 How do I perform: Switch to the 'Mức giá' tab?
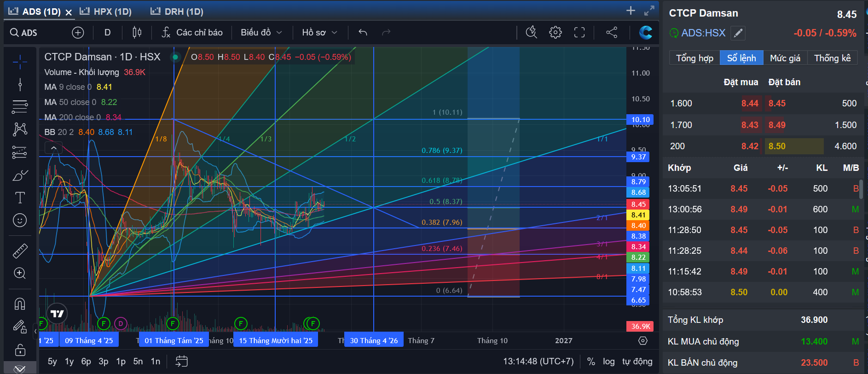pyautogui.click(x=785, y=58)
